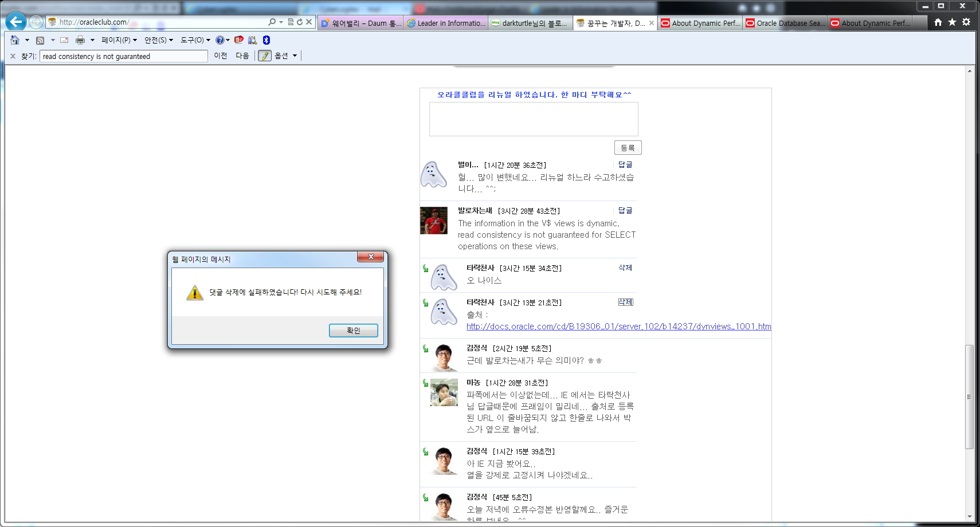Image resolution: width=980 pixels, height=527 pixels.
Task: Expand the 페이지(P) dropdown menu
Action: click(x=119, y=40)
